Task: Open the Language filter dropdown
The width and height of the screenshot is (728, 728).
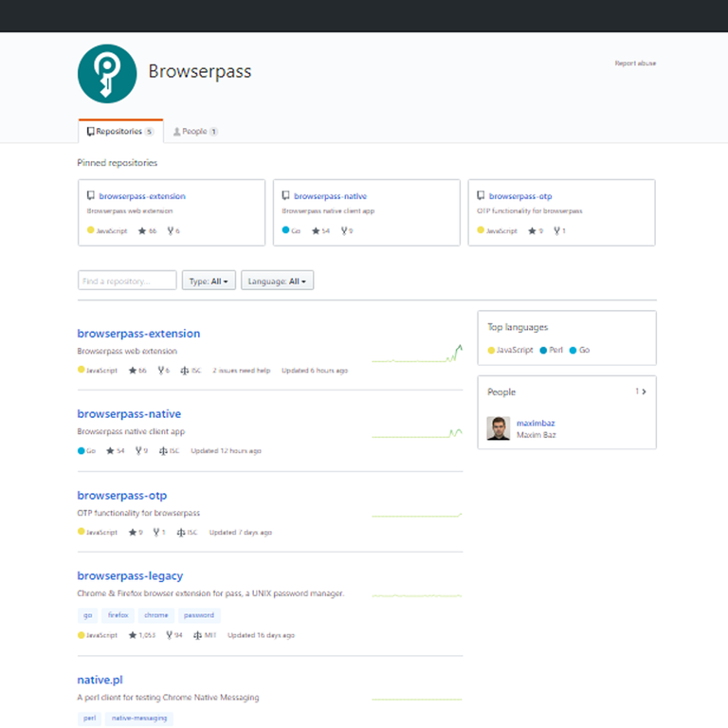Action: coord(277,282)
